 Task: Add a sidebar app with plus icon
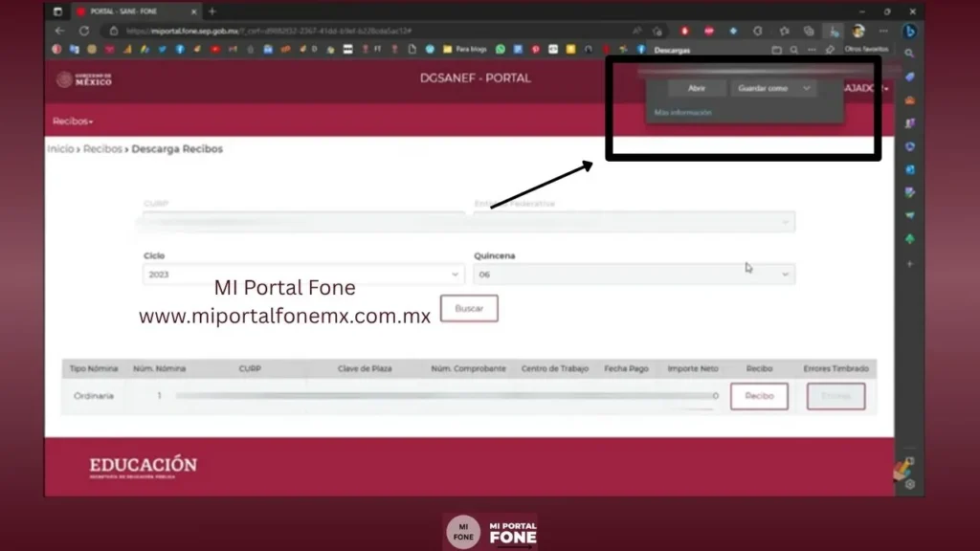pyautogui.click(x=910, y=264)
